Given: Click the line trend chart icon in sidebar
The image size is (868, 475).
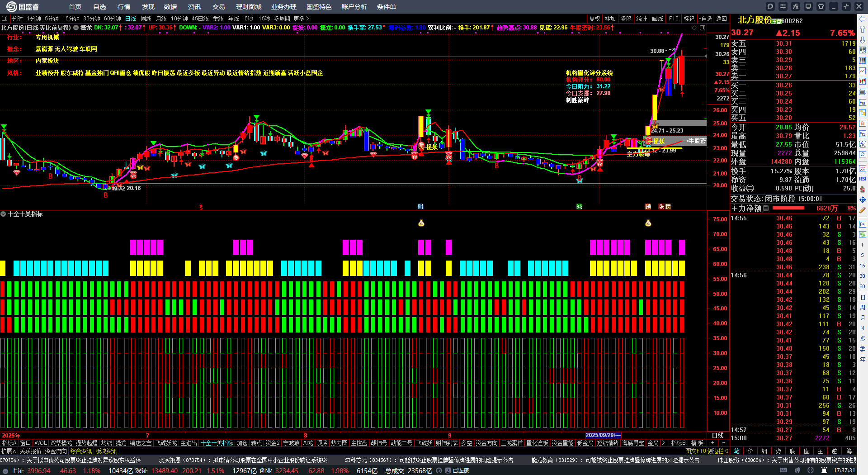Looking at the screenshot, I should click(x=863, y=71).
